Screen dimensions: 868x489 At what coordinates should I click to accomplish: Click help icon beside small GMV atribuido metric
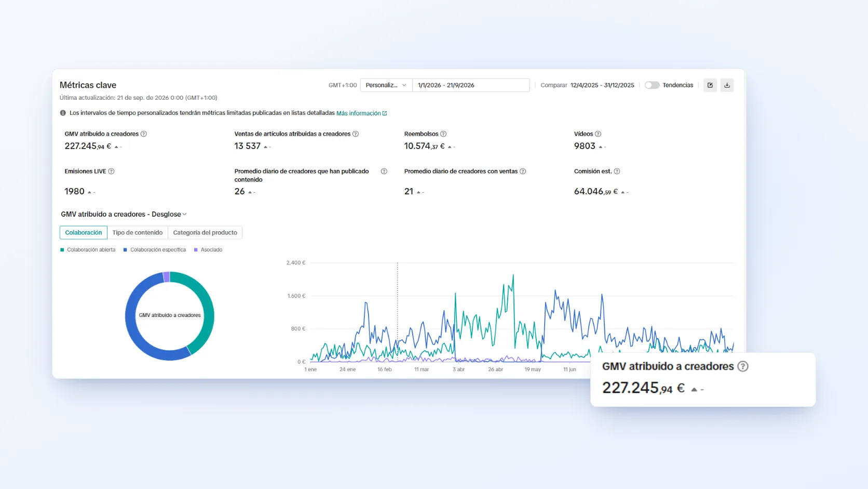click(144, 134)
